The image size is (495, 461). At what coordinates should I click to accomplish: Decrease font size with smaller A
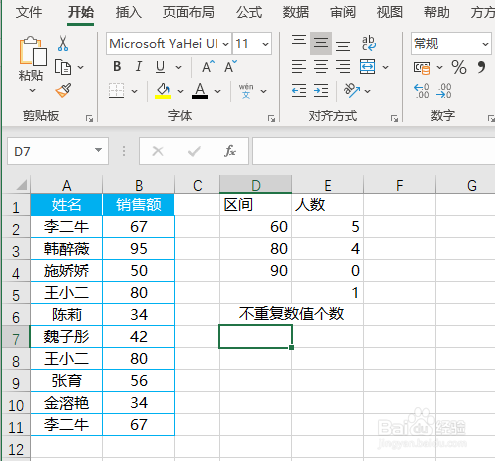[230, 67]
